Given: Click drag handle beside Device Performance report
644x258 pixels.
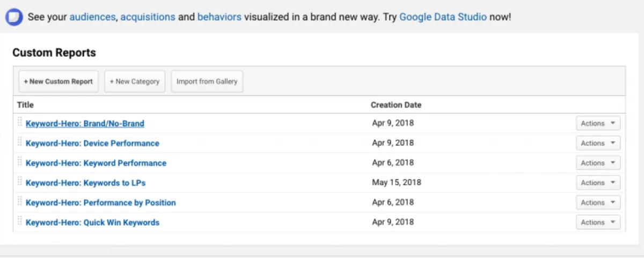Looking at the screenshot, I should (20, 142).
